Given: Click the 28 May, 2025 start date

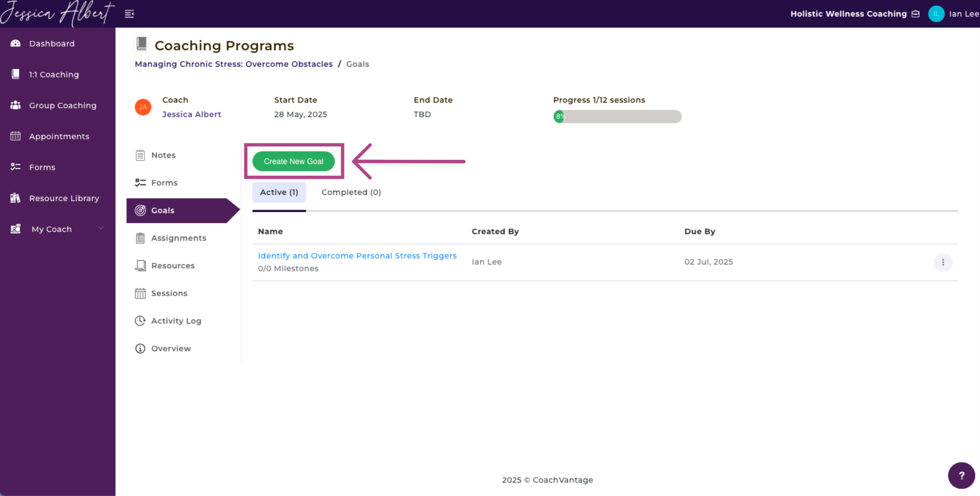Looking at the screenshot, I should 300,114.
